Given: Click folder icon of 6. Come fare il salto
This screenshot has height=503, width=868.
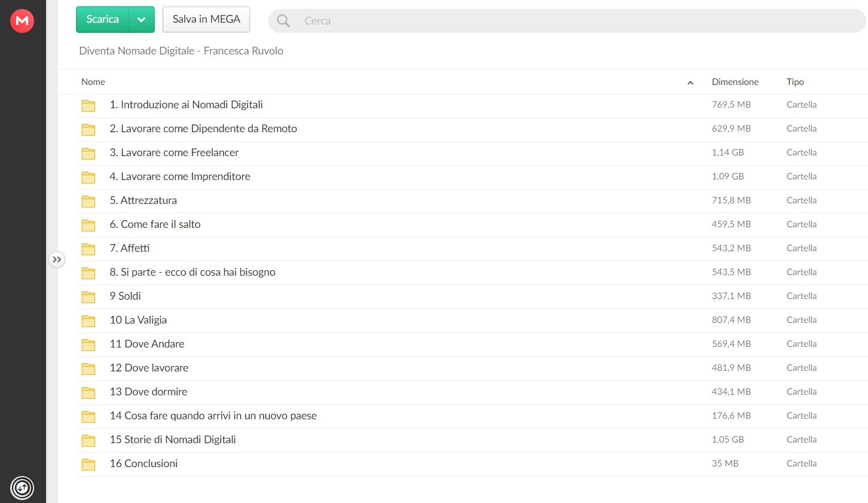Looking at the screenshot, I should tap(88, 225).
